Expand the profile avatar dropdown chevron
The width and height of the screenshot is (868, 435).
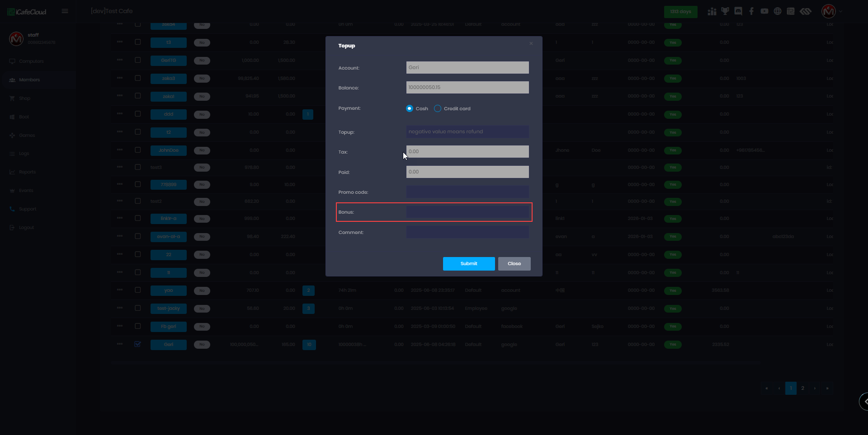tap(841, 12)
